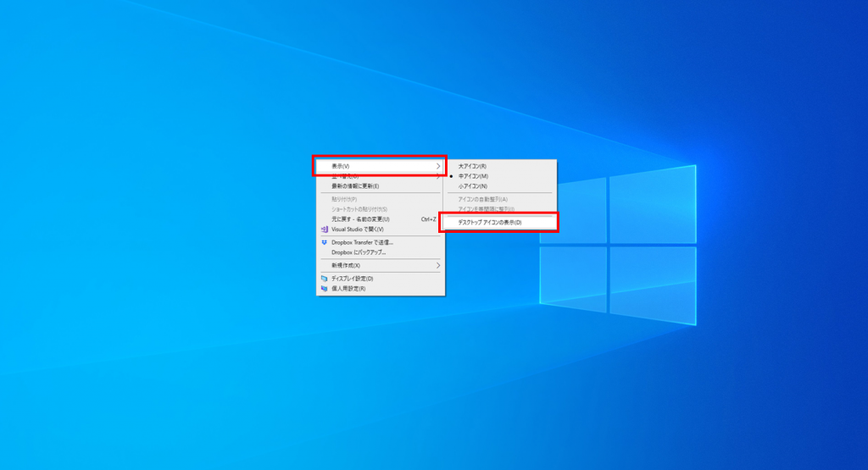Toggle デスクトップ アイコンの表示(D) option

[x=500, y=222]
